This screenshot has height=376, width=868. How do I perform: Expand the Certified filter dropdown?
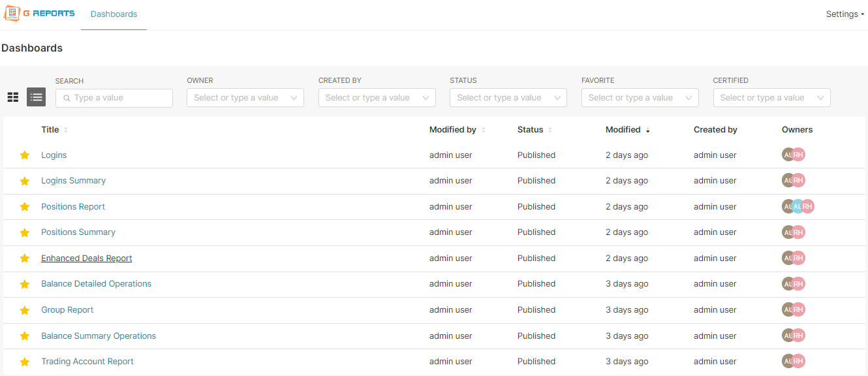[771, 98]
